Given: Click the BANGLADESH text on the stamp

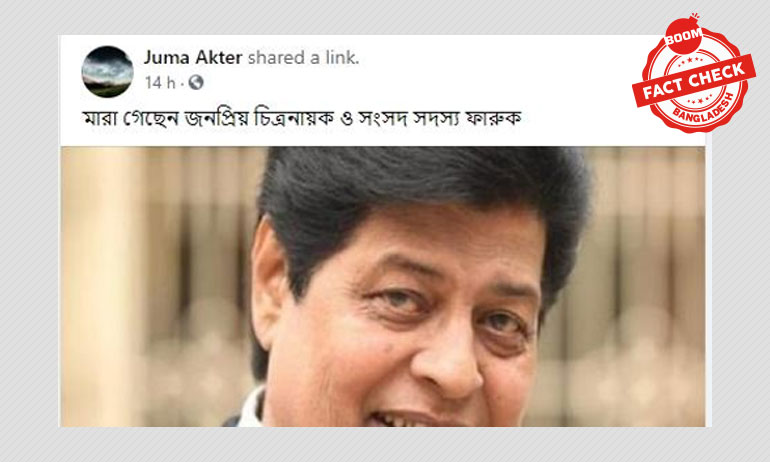Looking at the screenshot, I should [x=704, y=111].
